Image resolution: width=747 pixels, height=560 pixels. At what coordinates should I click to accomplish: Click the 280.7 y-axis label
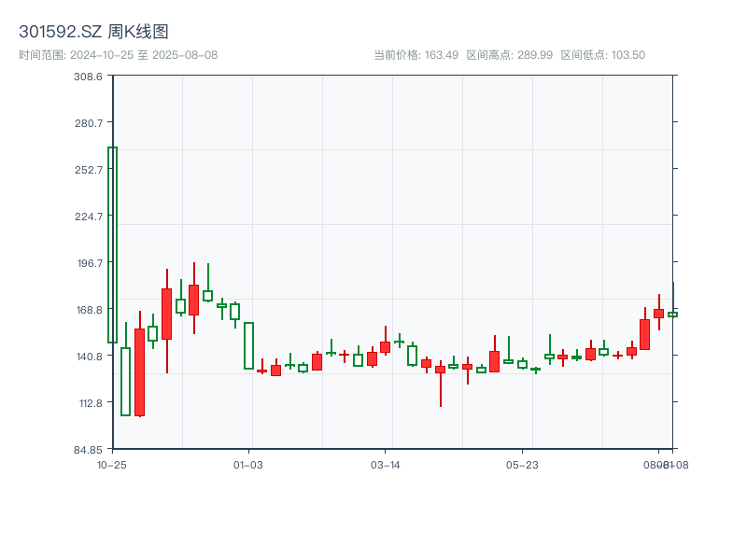89,123
